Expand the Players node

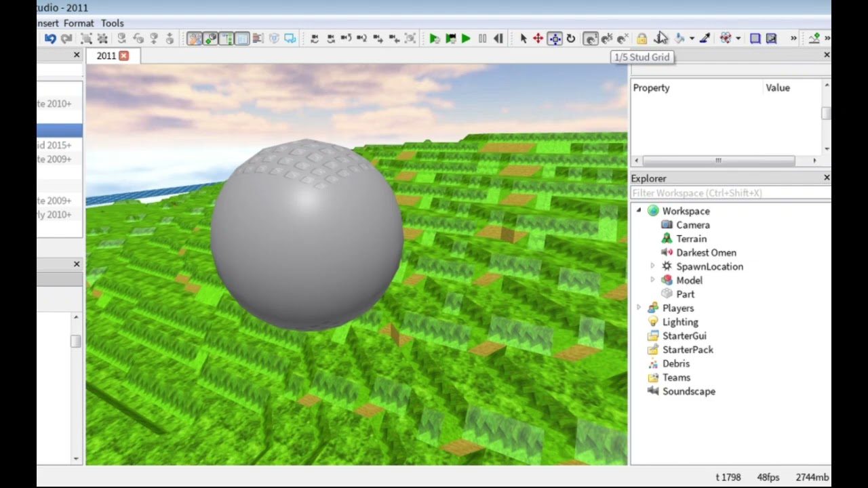point(638,308)
